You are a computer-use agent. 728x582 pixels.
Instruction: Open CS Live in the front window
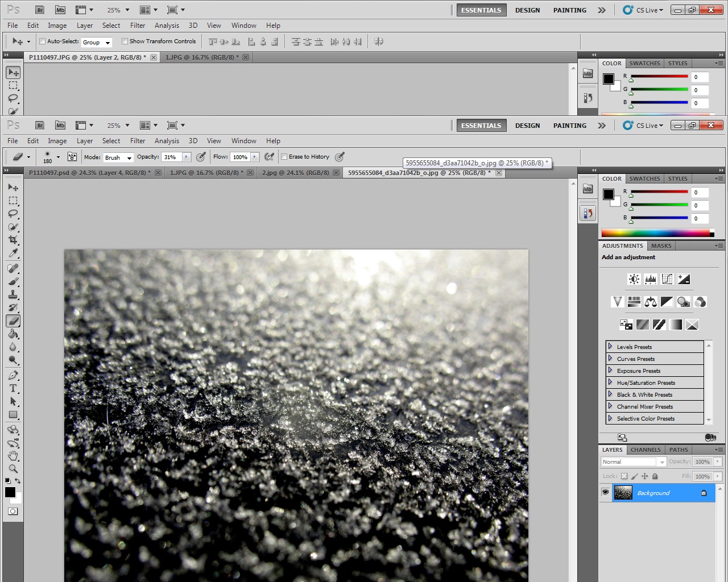point(644,126)
